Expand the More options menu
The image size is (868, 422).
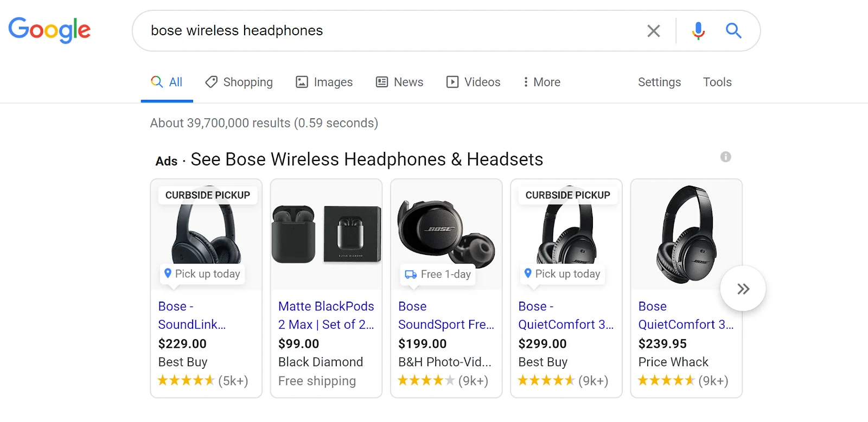coord(541,82)
